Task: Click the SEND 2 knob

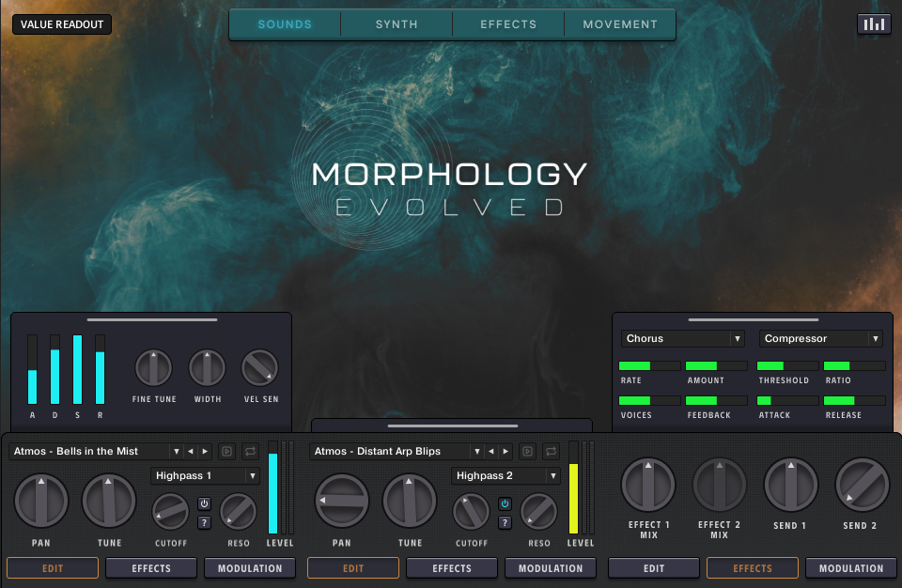Action: click(862, 485)
